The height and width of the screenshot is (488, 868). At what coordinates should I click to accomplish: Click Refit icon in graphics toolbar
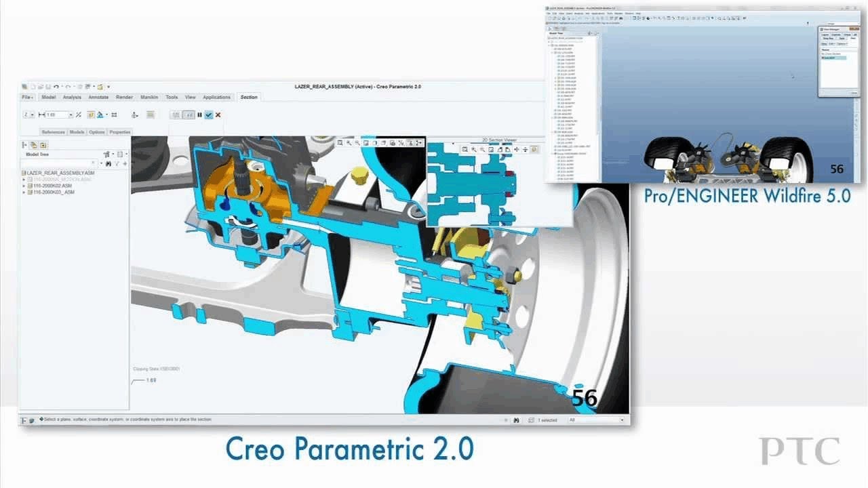click(x=340, y=143)
